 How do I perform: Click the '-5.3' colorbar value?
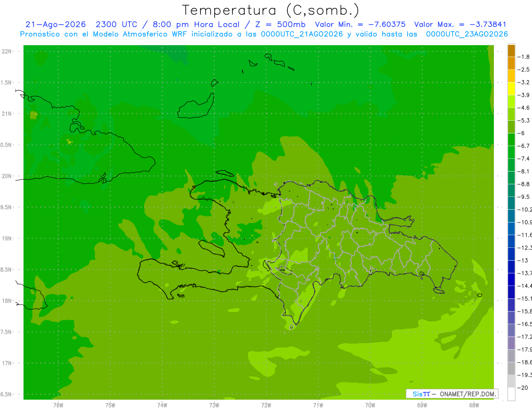click(x=524, y=121)
